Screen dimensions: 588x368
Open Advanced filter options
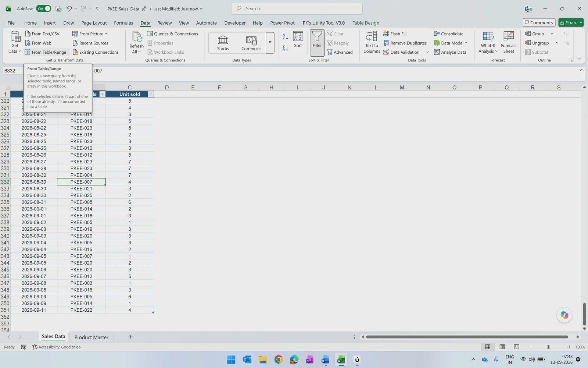pyautogui.click(x=340, y=52)
